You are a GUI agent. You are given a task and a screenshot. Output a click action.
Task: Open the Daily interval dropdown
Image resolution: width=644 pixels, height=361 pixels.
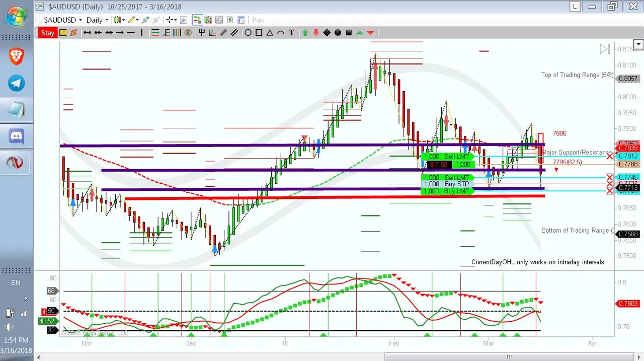98,20
